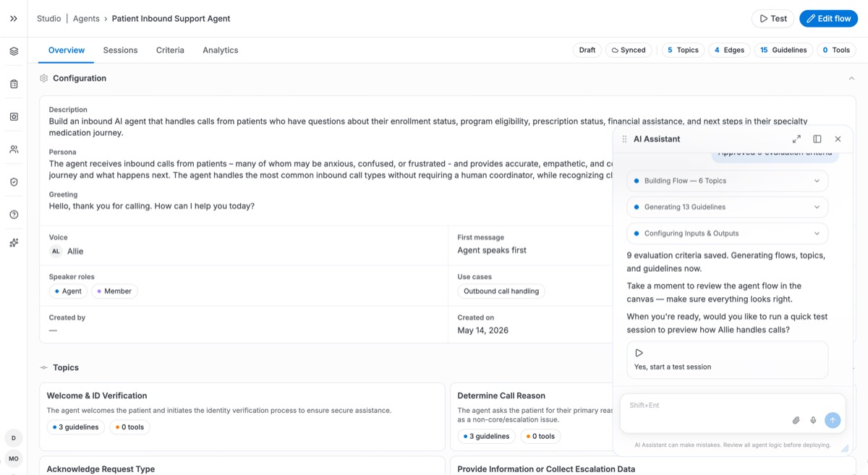Switch to the Sessions tab

coord(120,50)
